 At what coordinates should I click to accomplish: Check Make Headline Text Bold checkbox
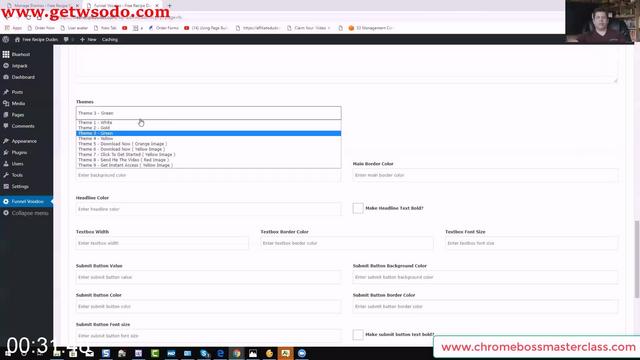coord(358,208)
